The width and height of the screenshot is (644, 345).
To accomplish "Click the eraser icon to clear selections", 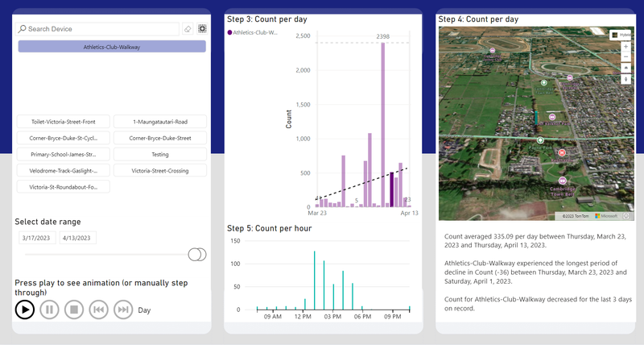I will [188, 29].
